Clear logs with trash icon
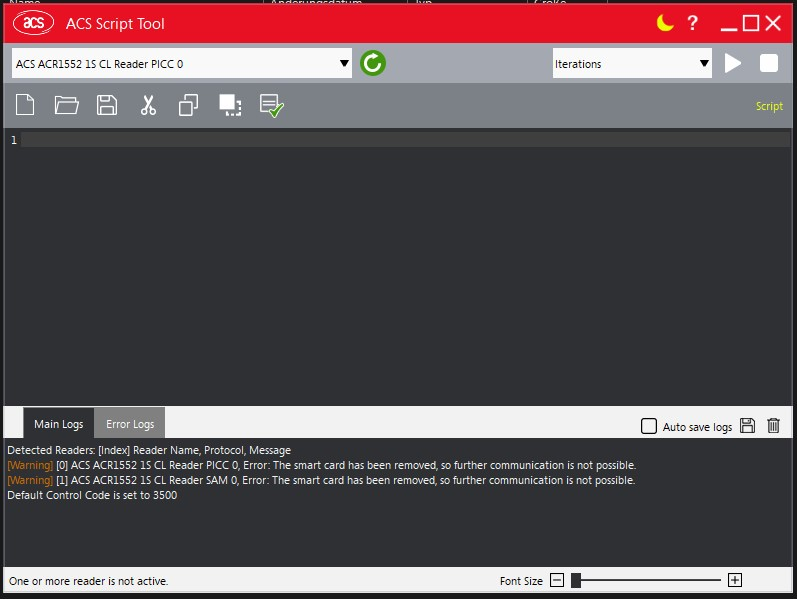Image resolution: width=797 pixels, height=599 pixels. tap(773, 425)
